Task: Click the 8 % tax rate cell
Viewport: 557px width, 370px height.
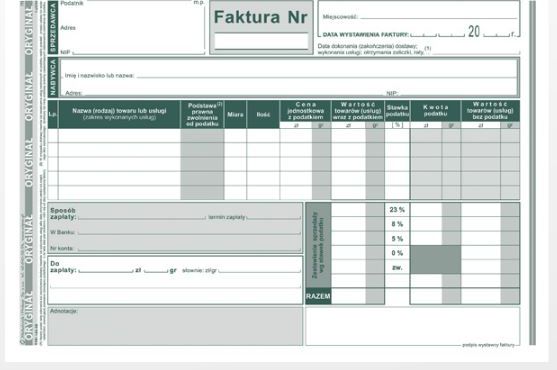Action: (x=397, y=224)
